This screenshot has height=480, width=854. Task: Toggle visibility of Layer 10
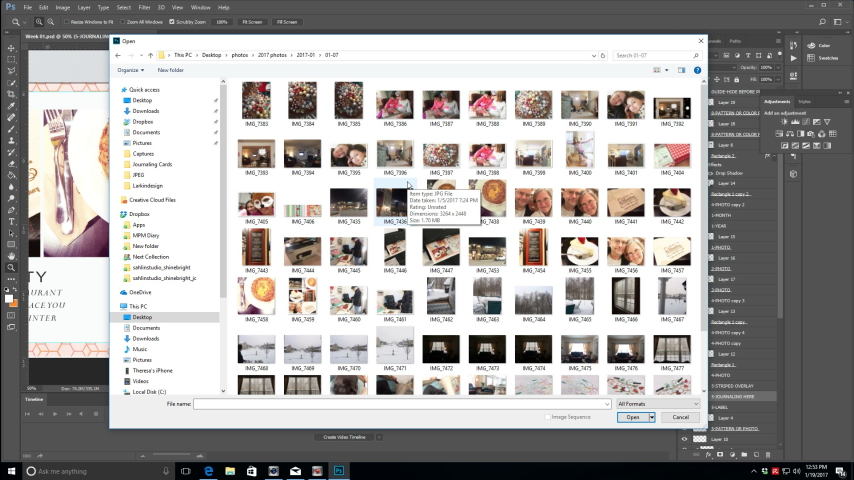(x=685, y=439)
